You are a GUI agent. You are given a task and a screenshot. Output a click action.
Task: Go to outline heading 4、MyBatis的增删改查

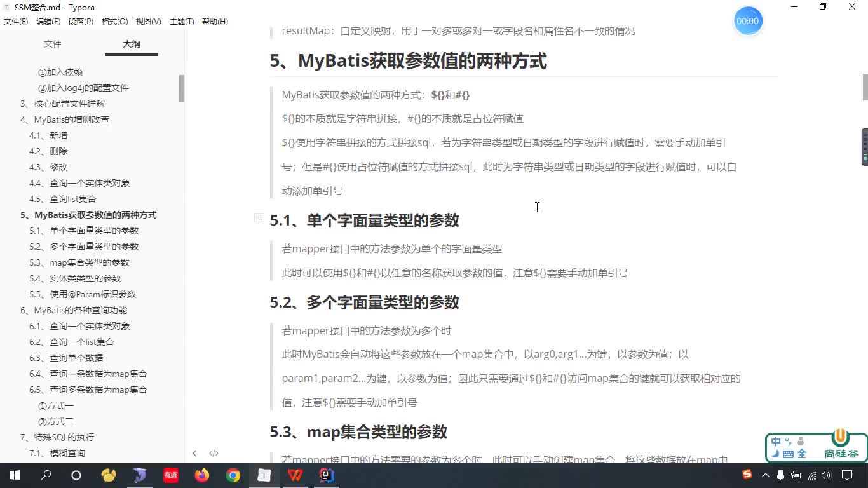65,119
